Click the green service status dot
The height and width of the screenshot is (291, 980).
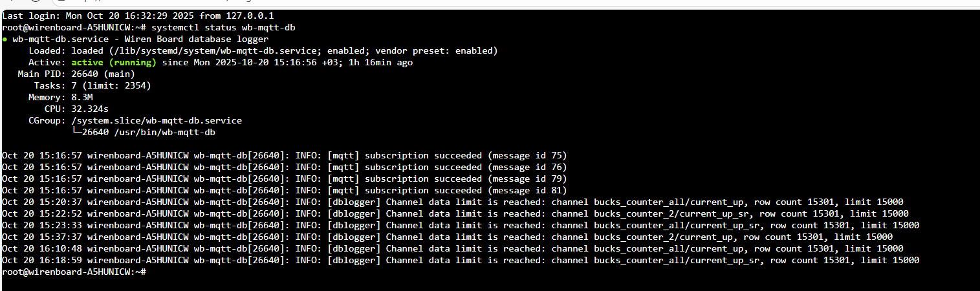[x=5, y=39]
